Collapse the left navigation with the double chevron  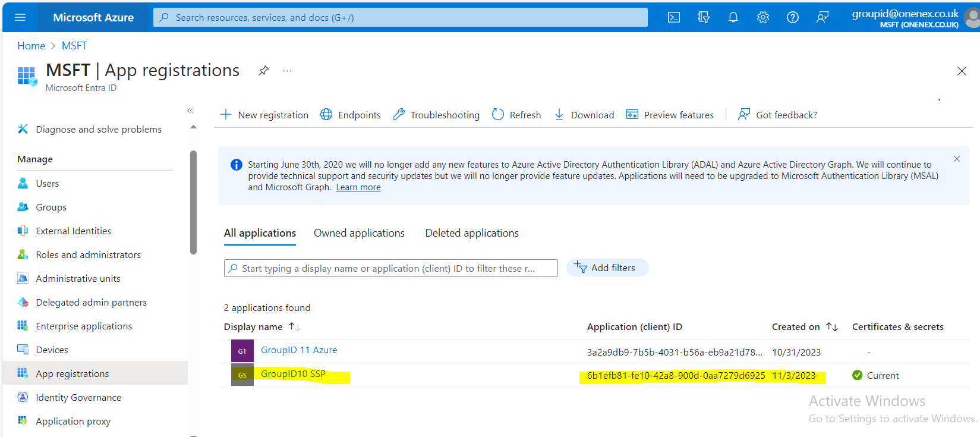(190, 111)
